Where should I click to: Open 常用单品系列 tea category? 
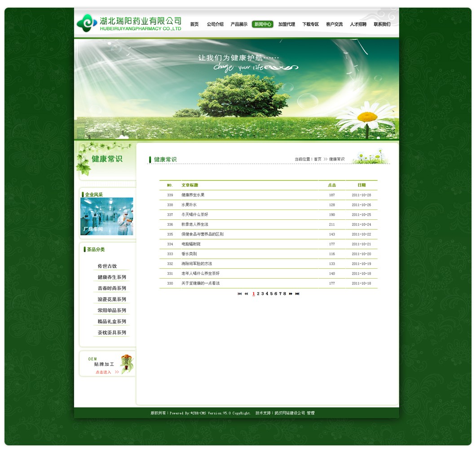112,311
